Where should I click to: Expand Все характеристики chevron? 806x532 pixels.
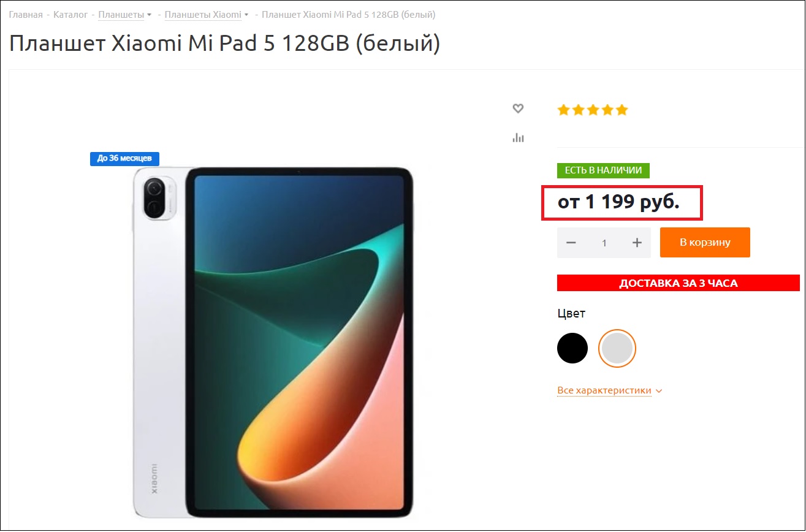(659, 391)
